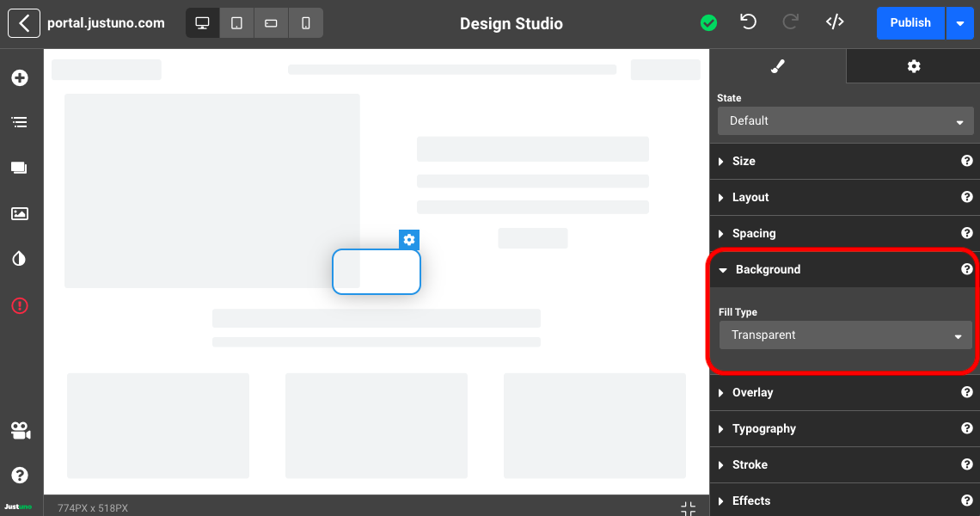Click the back arrow button
This screenshot has width=980, height=516.
(x=24, y=23)
